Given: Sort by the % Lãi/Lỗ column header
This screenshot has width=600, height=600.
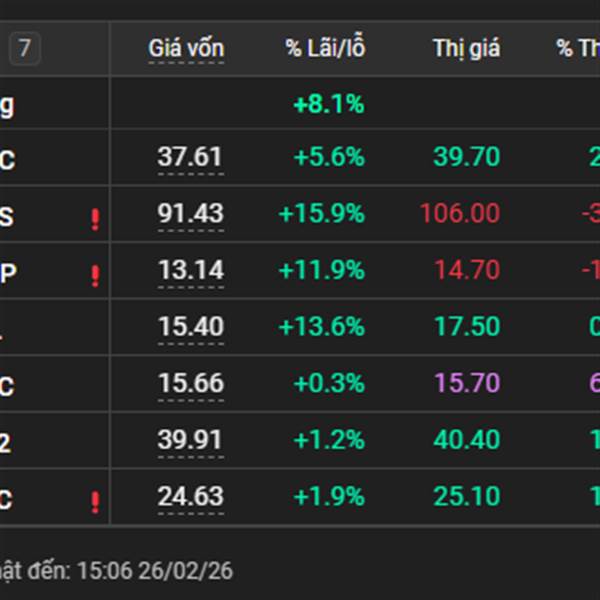Looking at the screenshot, I should (x=324, y=48).
